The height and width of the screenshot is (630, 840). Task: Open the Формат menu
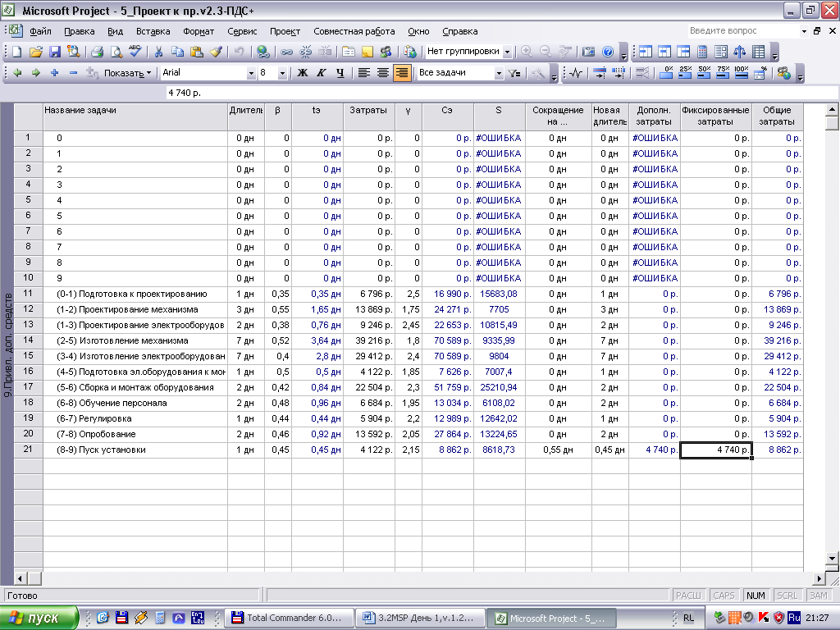click(199, 31)
